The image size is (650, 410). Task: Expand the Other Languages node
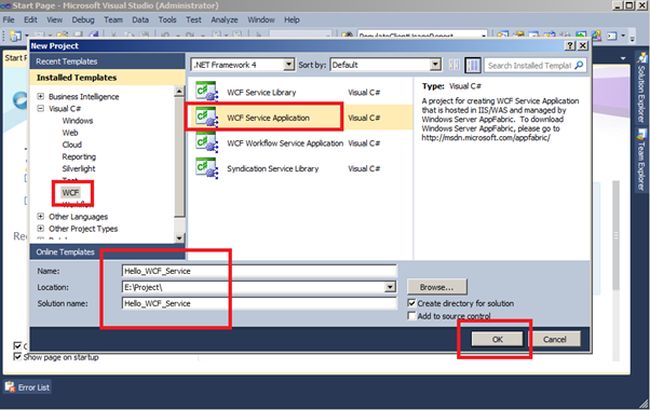[41, 216]
